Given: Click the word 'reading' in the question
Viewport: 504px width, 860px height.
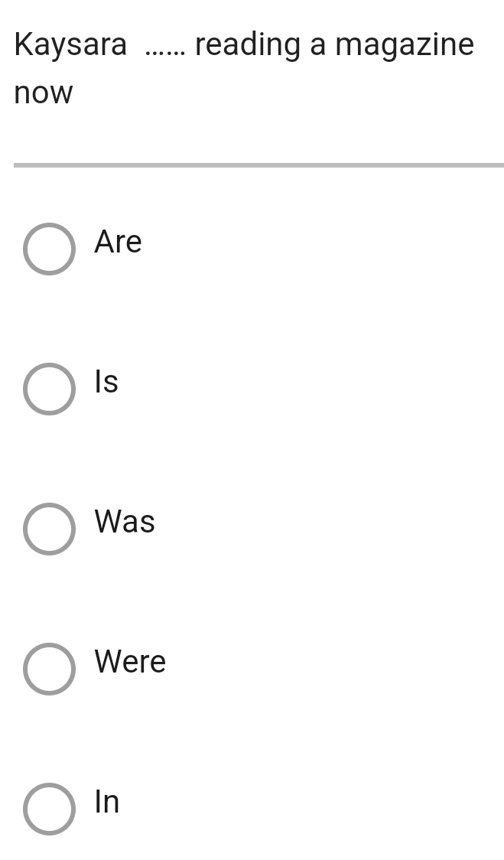Looking at the screenshot, I should coord(248,45).
